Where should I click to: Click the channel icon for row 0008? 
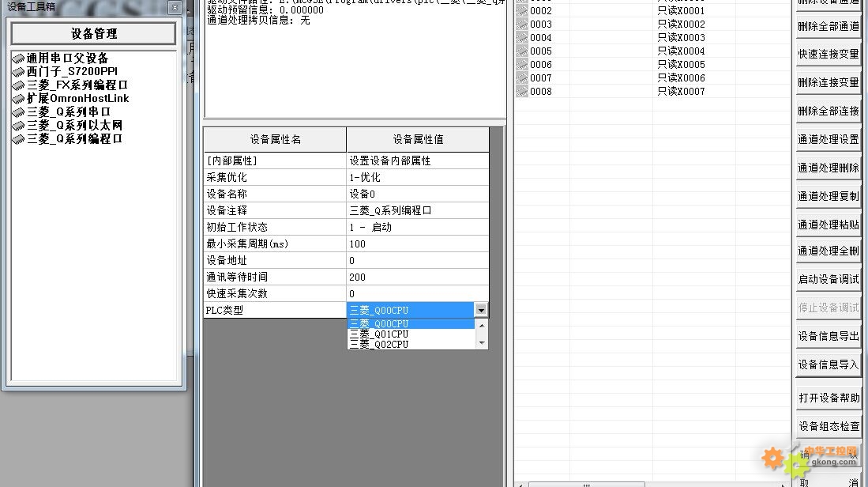click(x=521, y=92)
